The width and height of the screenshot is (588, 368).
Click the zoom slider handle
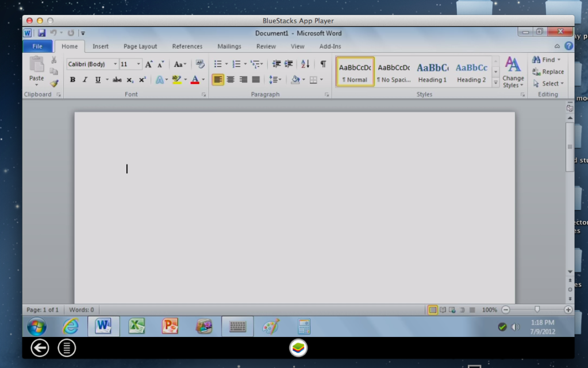click(x=537, y=309)
